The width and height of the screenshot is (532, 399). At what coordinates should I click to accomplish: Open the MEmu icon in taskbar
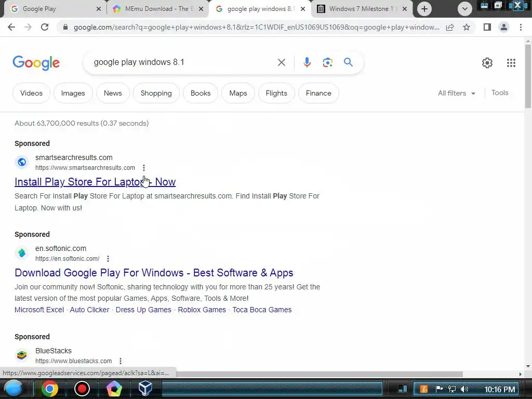pos(114,389)
